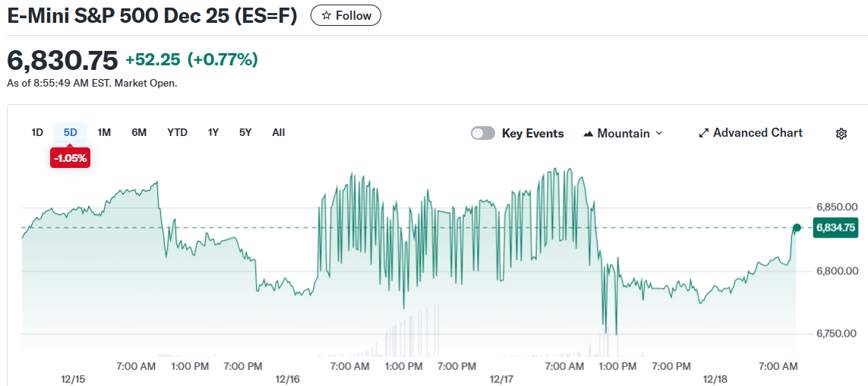Click the E-Mini S&P 500 title heading
Viewport: 868px width, 386px height.
[152, 16]
